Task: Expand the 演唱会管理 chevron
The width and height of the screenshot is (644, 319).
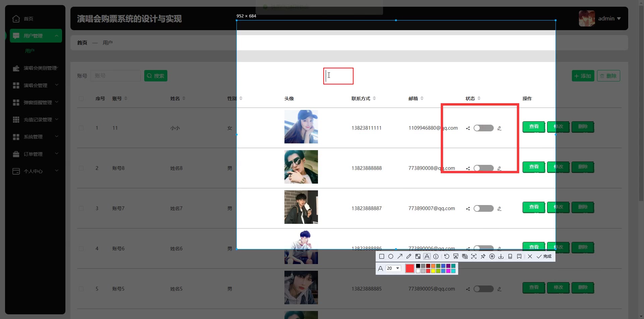Action: click(x=57, y=85)
